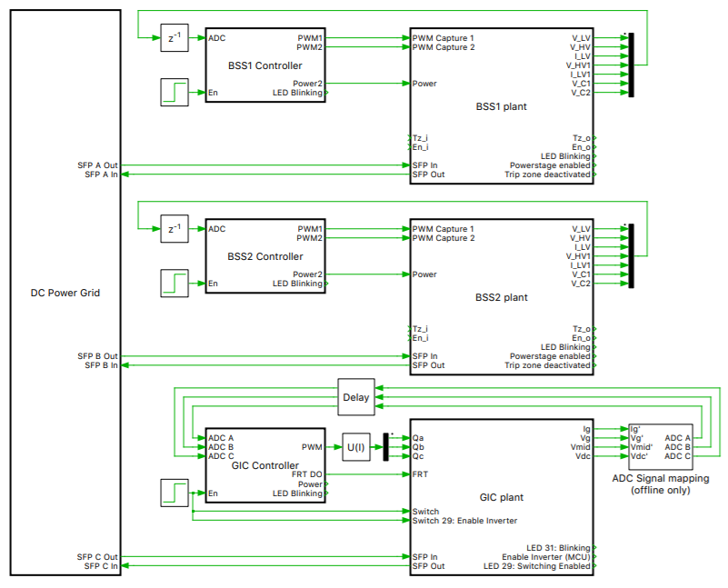Select the z⁻¹ unit delay above BSS1 Controller
The width and height of the screenshot is (728, 588).
click(174, 37)
